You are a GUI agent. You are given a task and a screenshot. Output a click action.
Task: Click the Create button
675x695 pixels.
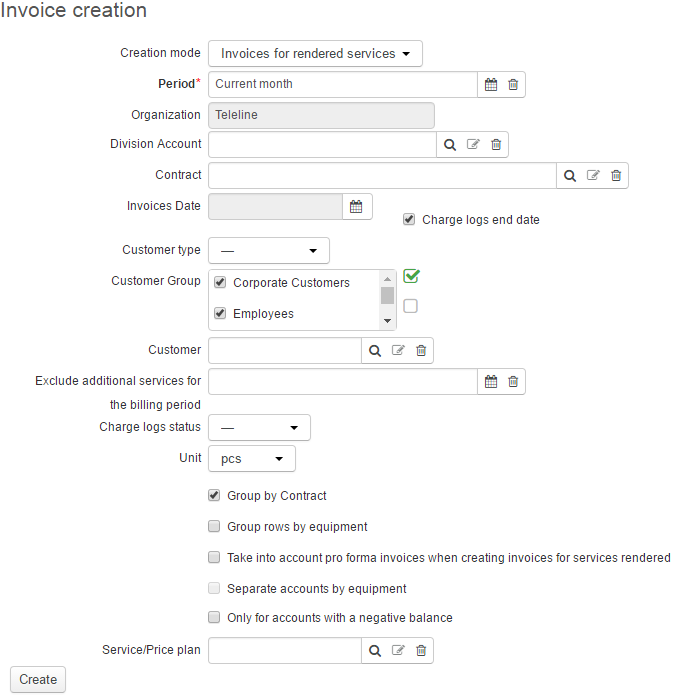point(38,679)
